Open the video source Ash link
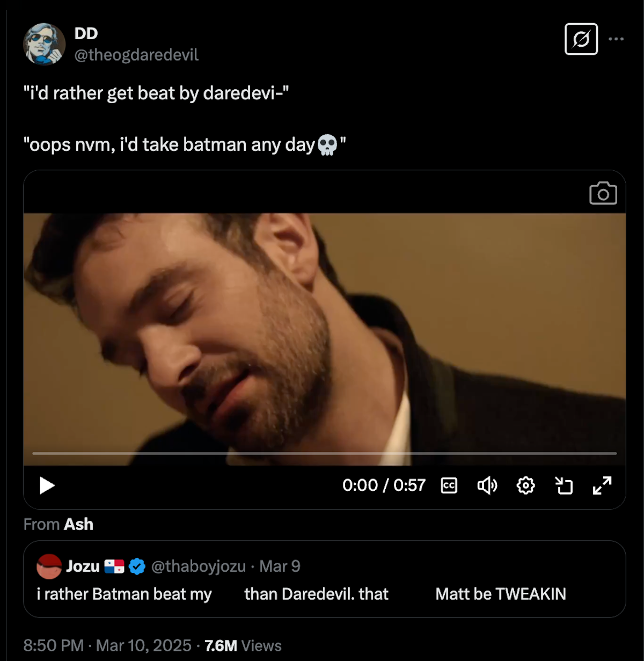The image size is (644, 661). click(78, 524)
